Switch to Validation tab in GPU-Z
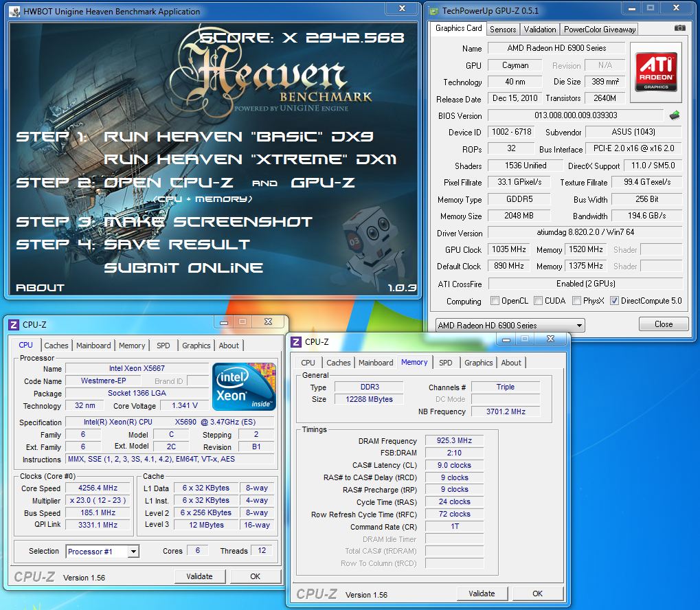This screenshot has width=700, height=610. coord(540,30)
